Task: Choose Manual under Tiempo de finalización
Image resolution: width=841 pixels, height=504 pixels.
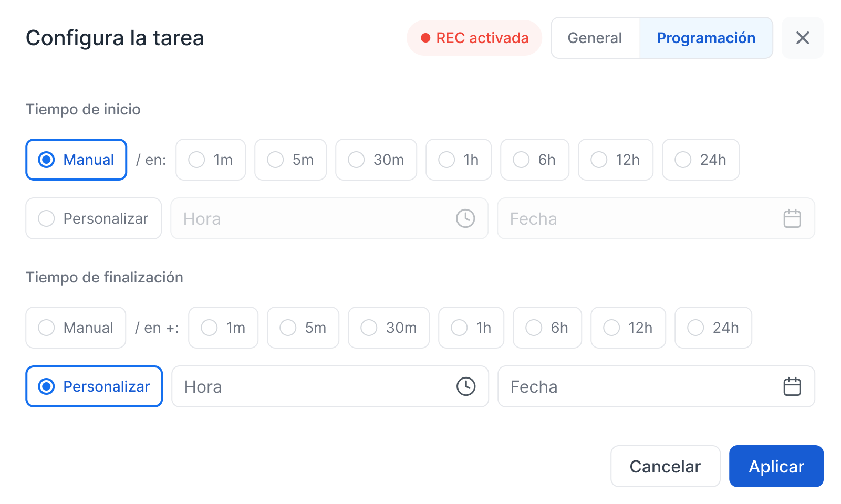Action: (x=76, y=328)
